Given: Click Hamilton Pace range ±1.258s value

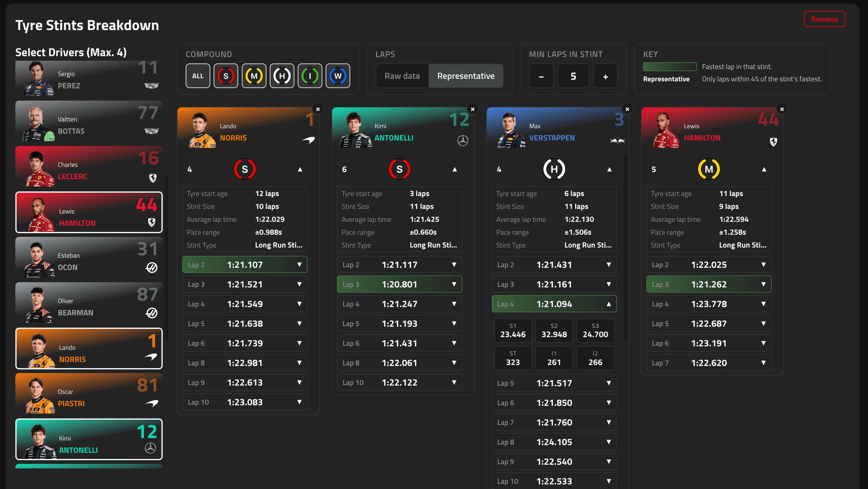Looking at the screenshot, I should pos(733,232).
